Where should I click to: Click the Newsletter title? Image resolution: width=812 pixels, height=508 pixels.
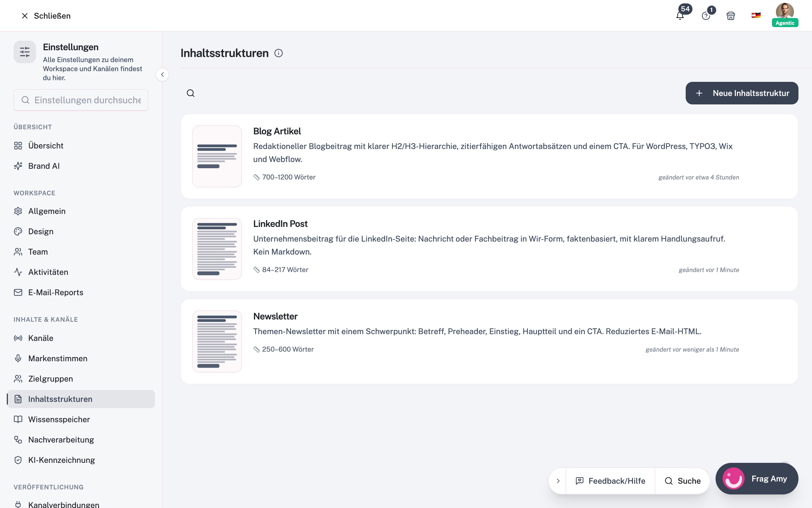click(x=275, y=316)
